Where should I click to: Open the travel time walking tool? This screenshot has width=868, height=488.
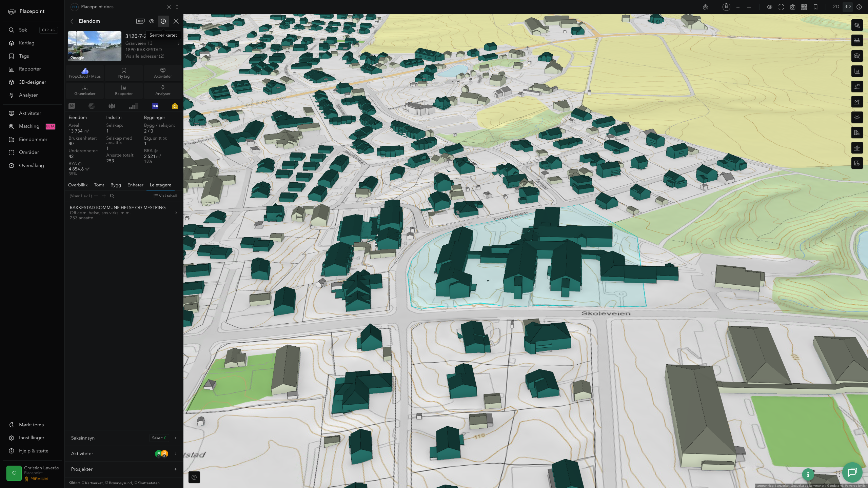(x=857, y=86)
